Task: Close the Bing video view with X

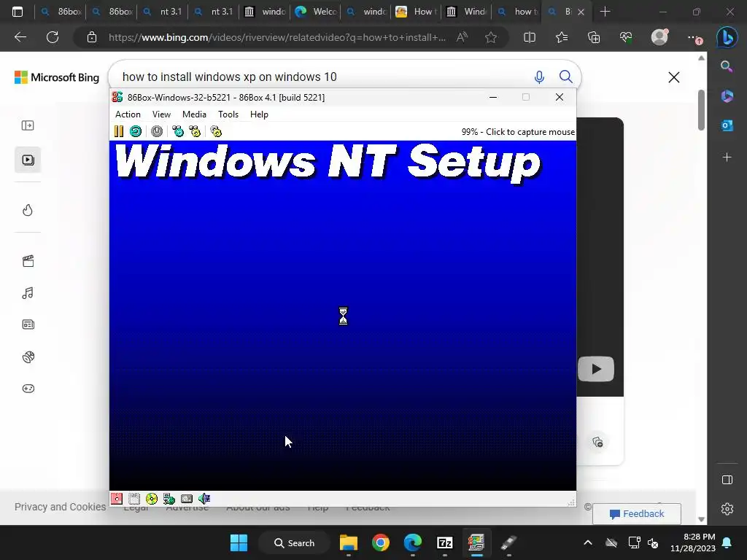Action: pyautogui.click(x=673, y=77)
